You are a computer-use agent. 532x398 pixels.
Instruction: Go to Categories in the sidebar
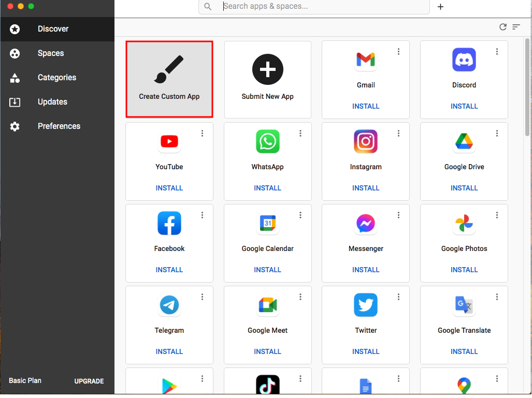[x=56, y=78]
